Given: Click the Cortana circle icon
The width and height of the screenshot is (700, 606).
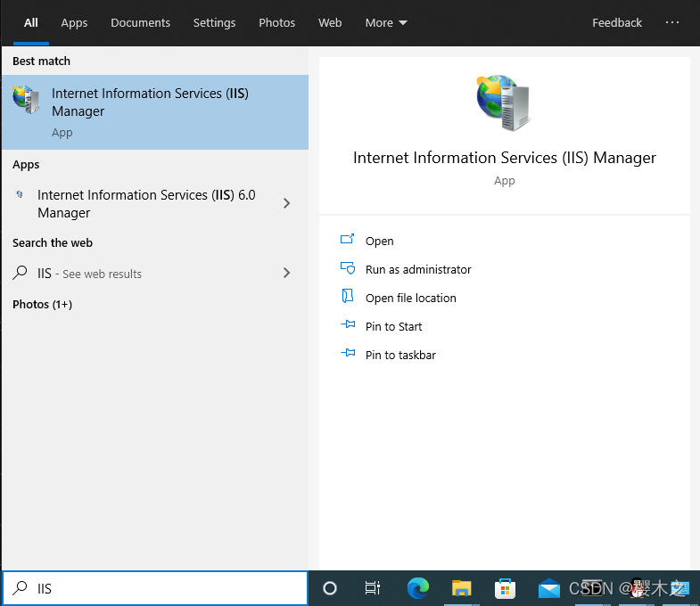Looking at the screenshot, I should pos(330,588).
